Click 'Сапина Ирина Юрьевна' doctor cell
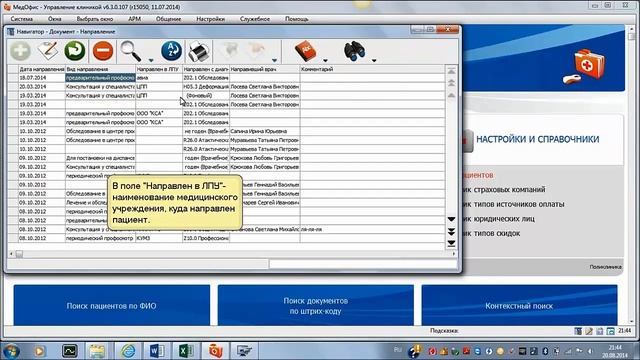 click(264, 131)
